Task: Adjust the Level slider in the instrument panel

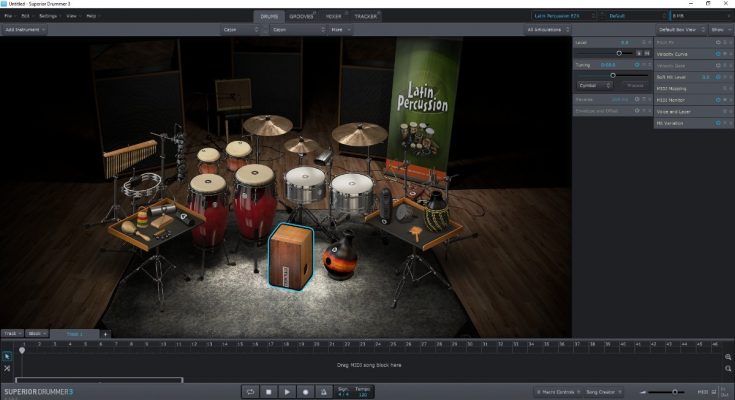Action: point(620,52)
